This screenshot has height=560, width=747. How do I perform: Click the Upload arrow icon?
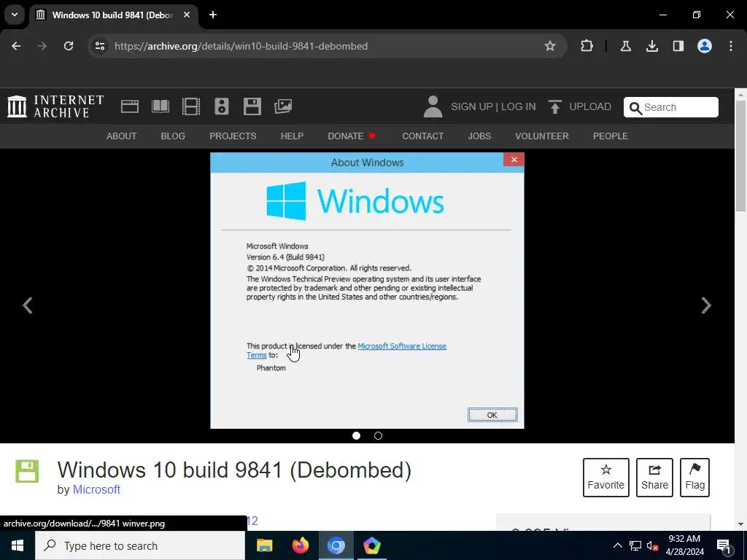click(554, 106)
